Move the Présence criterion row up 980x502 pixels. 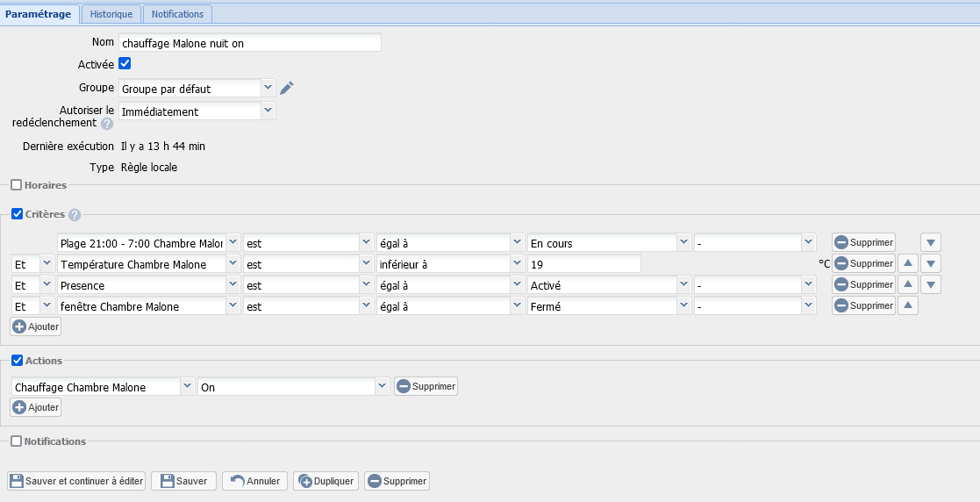click(910, 285)
